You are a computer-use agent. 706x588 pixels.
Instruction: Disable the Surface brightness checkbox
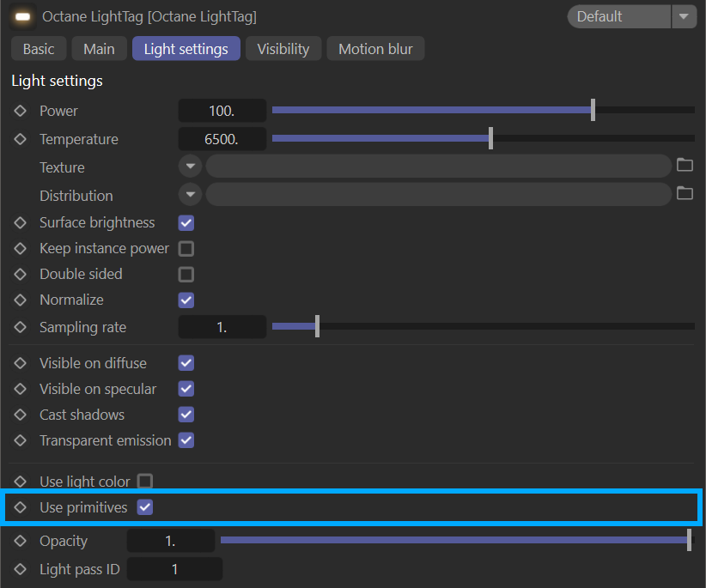point(186,223)
